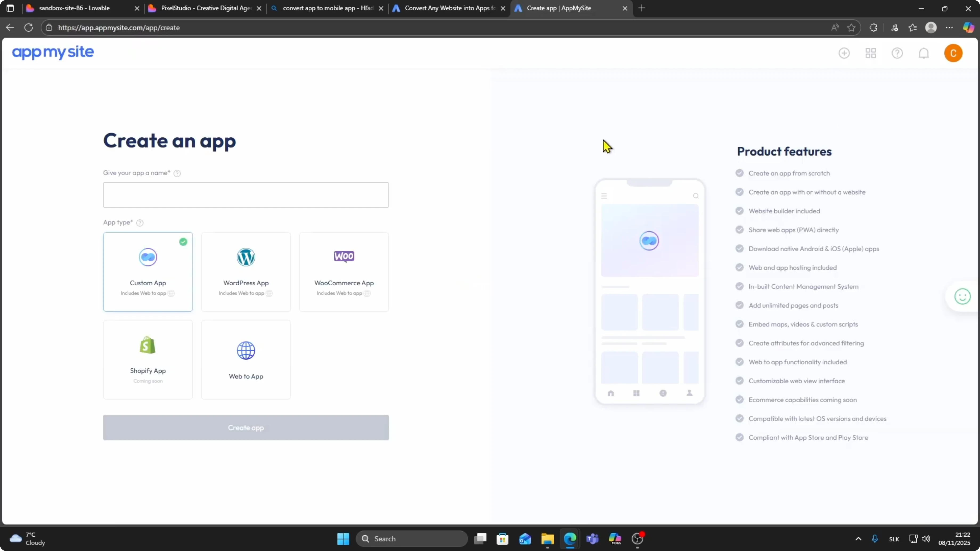Screen dimensions: 980x551
Task: Add page to favorites star icon
Action: pos(851,27)
